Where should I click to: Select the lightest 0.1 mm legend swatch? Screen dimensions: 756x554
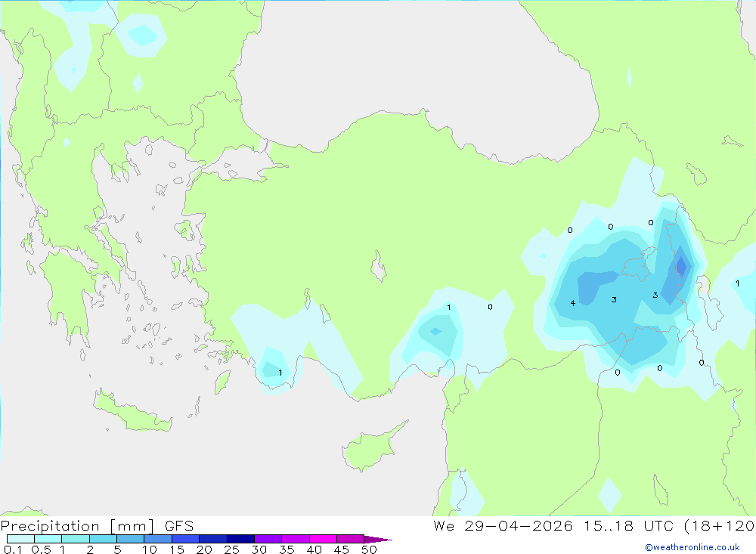click(x=20, y=539)
